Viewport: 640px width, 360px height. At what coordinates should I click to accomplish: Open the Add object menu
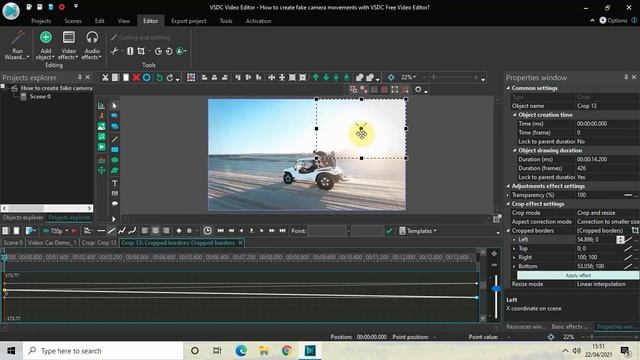coord(45,45)
